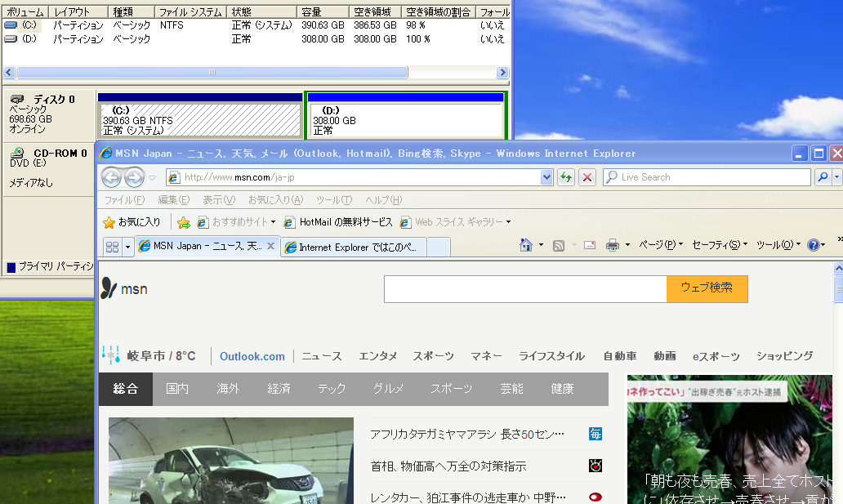Select the 海外 news tab
The image size is (843, 504).
click(228, 389)
